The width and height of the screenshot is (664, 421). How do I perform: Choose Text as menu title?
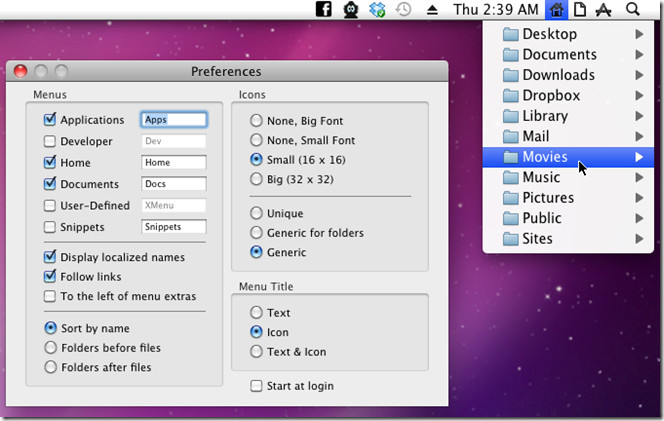click(256, 312)
